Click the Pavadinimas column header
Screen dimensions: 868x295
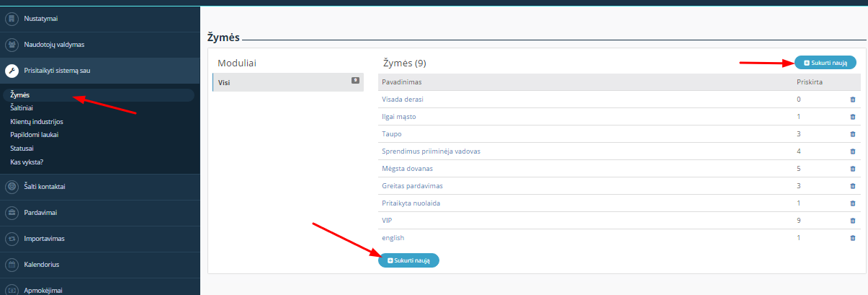(x=401, y=82)
